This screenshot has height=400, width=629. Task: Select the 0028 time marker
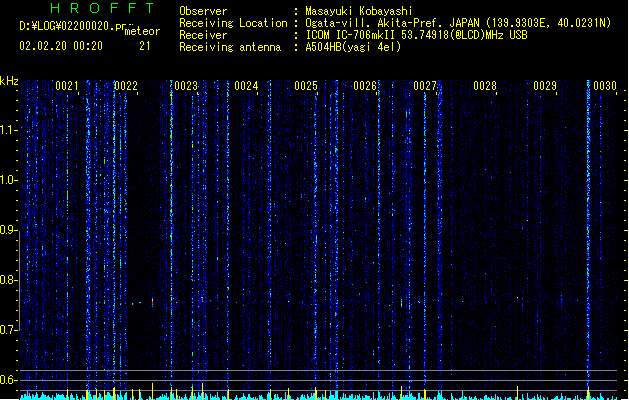click(485, 85)
